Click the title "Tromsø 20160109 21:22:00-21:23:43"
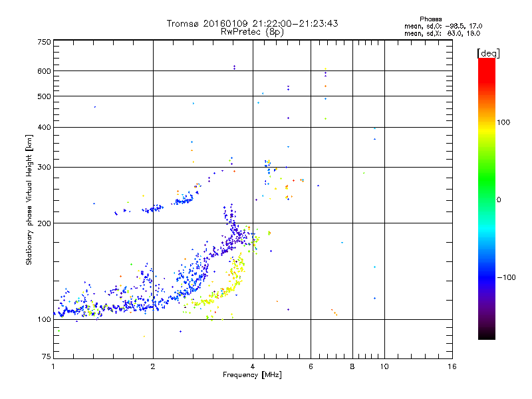The image size is (532, 399). pos(252,23)
